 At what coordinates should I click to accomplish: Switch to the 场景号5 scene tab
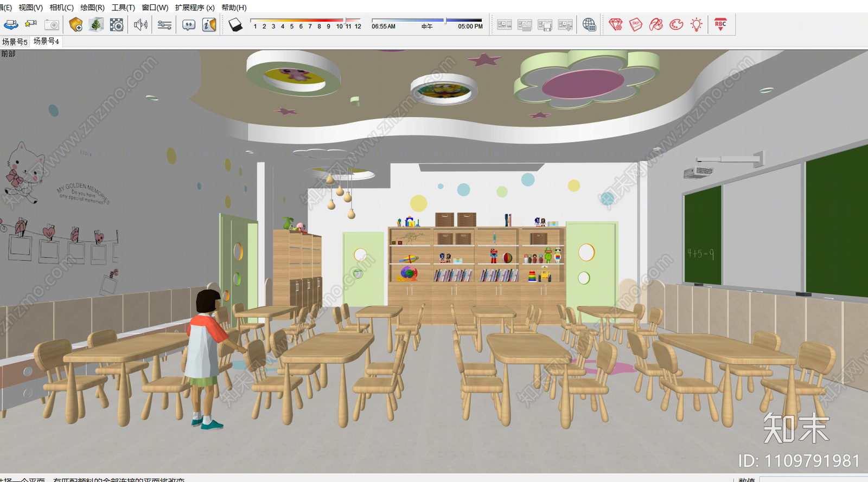click(x=15, y=42)
